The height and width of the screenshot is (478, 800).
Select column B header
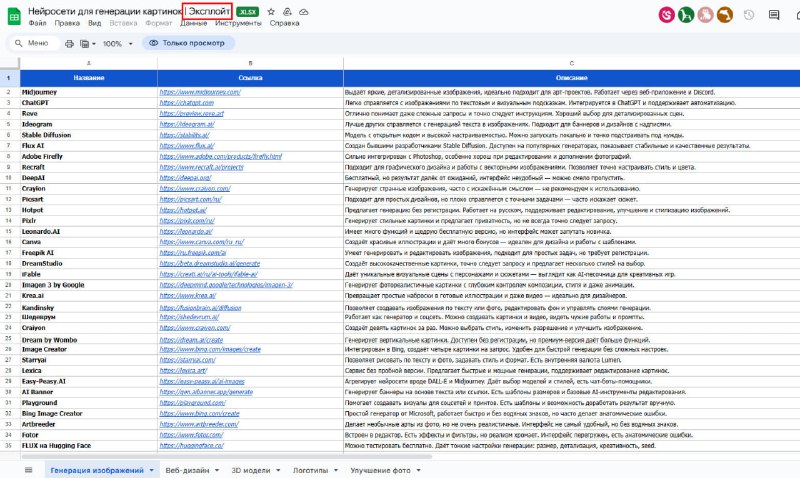(x=251, y=63)
